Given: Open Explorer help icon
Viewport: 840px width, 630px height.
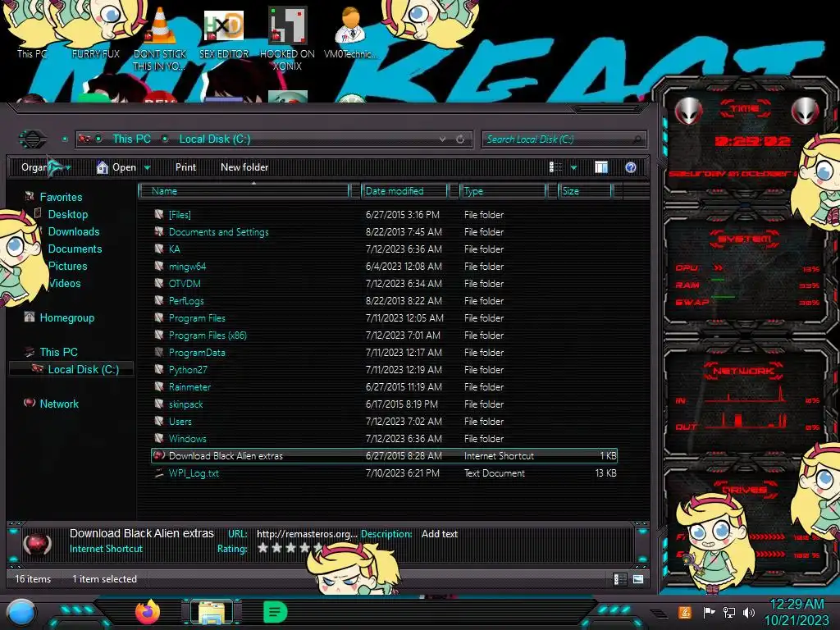Looking at the screenshot, I should pyautogui.click(x=631, y=167).
